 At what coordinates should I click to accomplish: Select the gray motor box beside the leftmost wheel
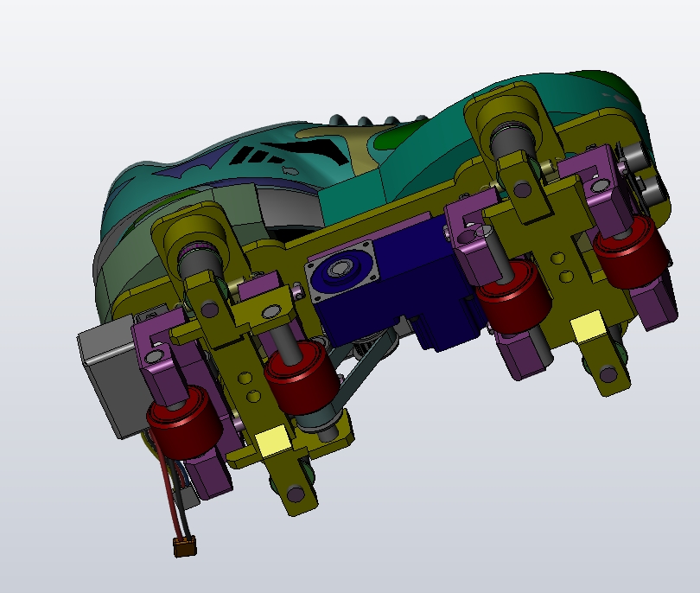click(x=111, y=377)
